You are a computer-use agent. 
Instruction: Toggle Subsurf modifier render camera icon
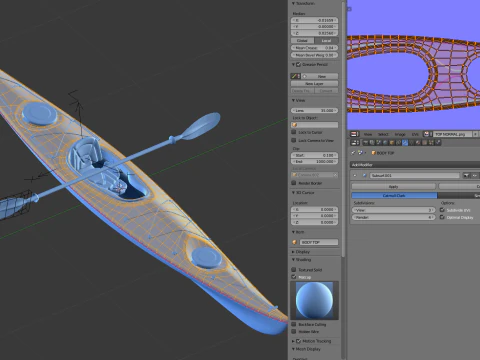(467, 175)
